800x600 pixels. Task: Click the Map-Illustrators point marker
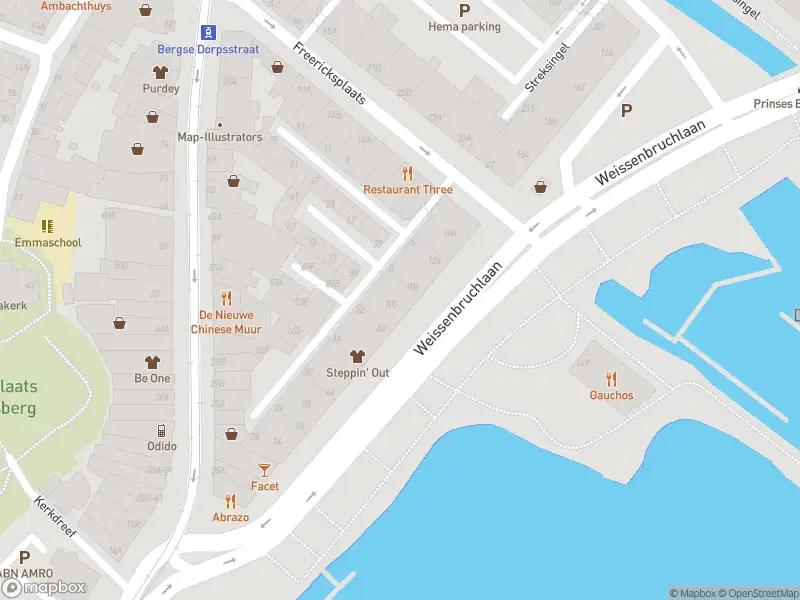(220, 124)
